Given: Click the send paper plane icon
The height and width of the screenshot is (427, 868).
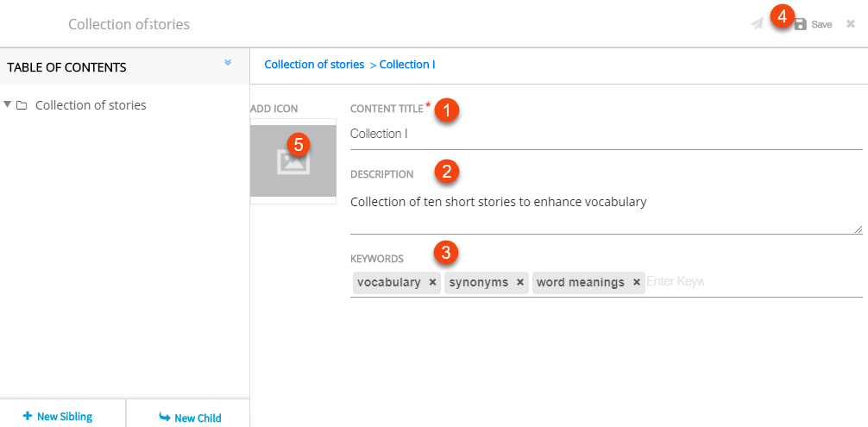Looking at the screenshot, I should click(757, 24).
